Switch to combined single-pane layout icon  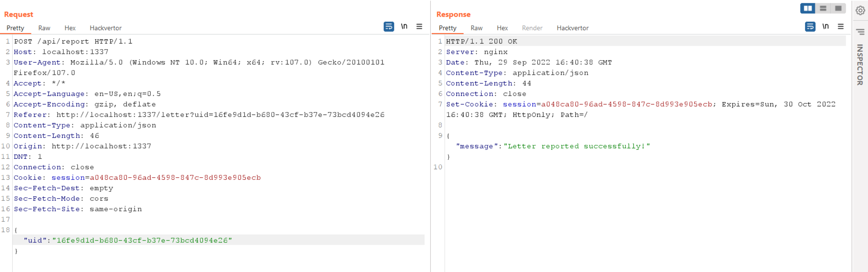pyautogui.click(x=838, y=9)
